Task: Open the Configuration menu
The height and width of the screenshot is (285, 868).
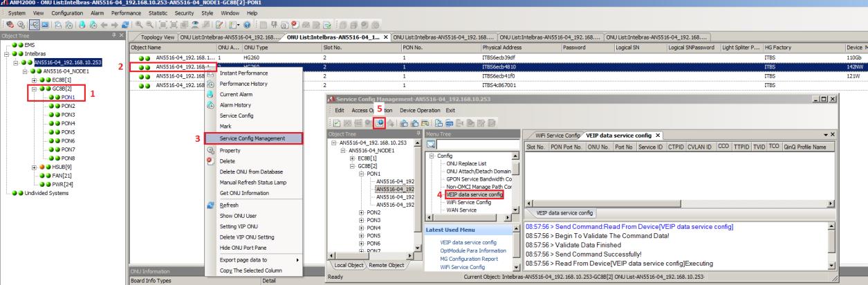Action: (x=68, y=13)
